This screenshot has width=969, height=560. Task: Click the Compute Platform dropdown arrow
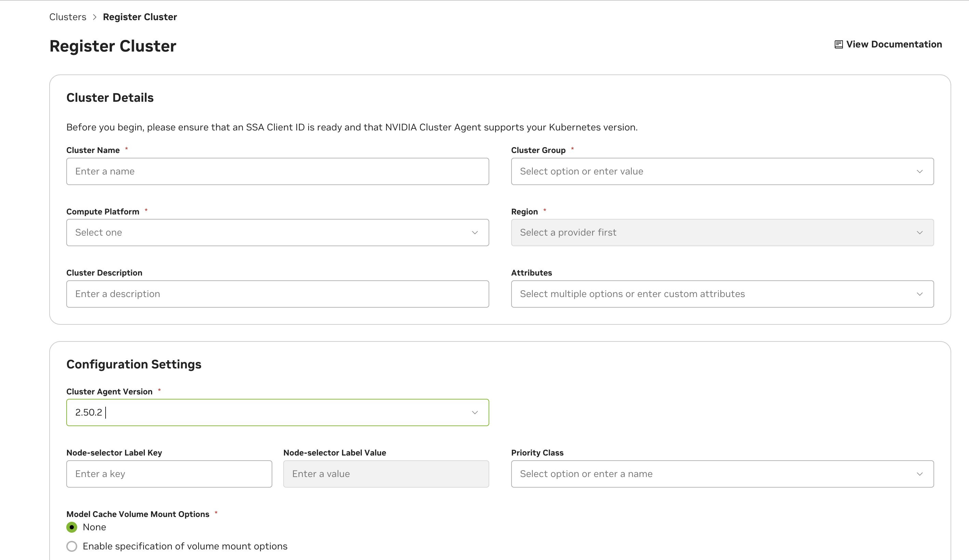[x=475, y=233]
